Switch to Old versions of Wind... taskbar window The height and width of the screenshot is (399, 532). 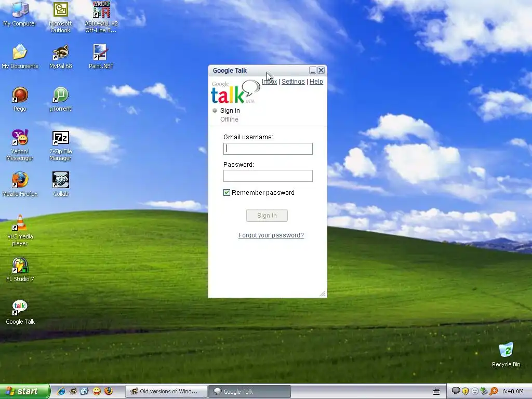pos(166,391)
